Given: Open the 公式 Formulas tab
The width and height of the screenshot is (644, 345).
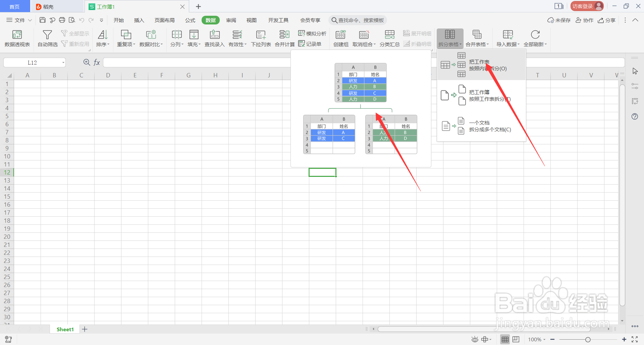Looking at the screenshot, I should [x=190, y=20].
